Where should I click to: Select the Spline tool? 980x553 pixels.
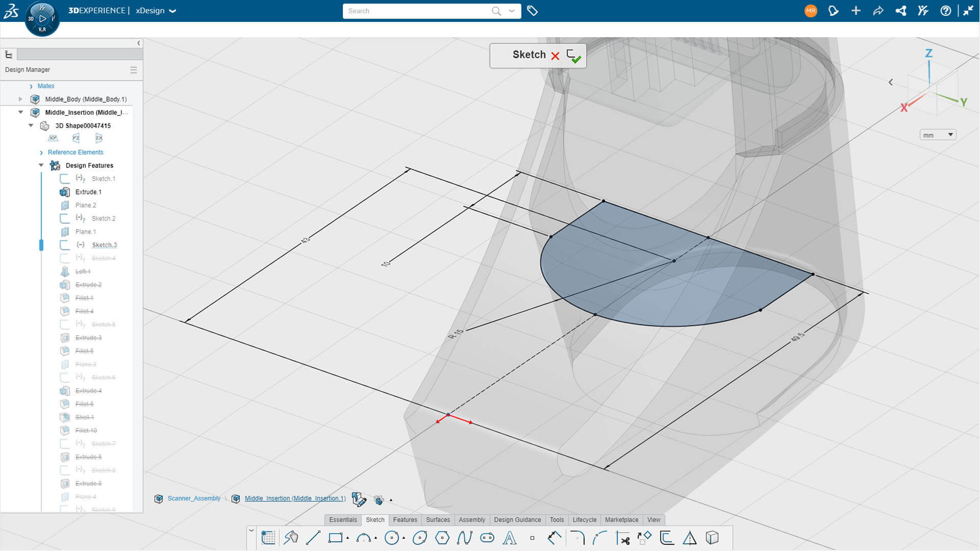[464, 538]
